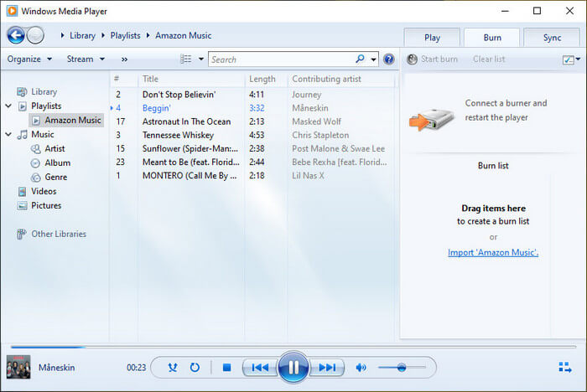Expand the Playlists breadcrumb arrow
Viewport: 587px width, 392px height.
pos(148,35)
